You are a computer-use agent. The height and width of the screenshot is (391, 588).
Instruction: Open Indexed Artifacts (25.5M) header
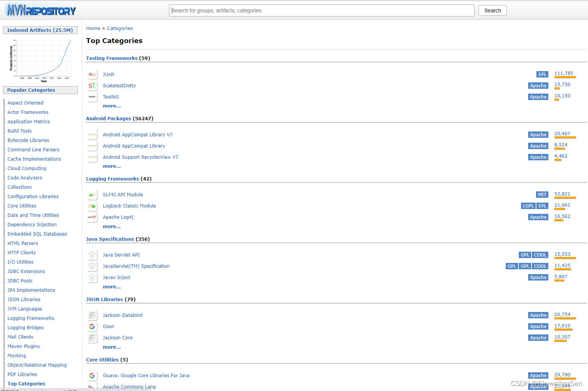(x=40, y=30)
